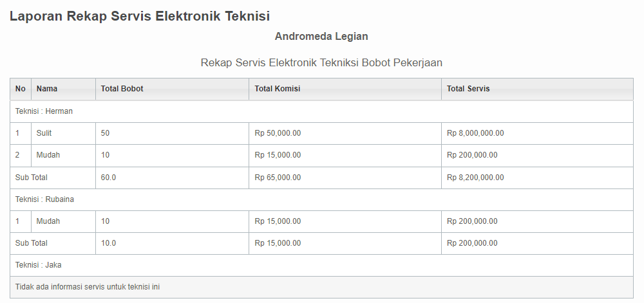
Task: Click the 'Total Komisi' column header
Action: pos(345,89)
